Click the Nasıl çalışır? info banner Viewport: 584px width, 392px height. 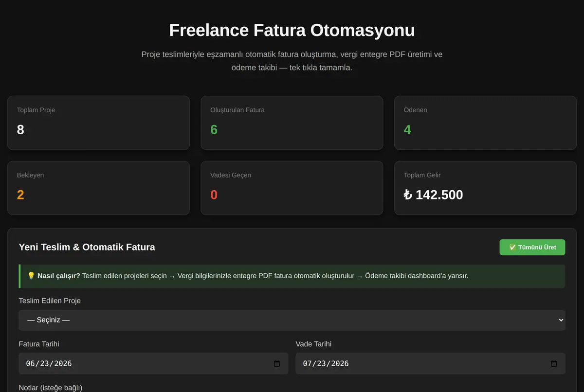coord(292,276)
